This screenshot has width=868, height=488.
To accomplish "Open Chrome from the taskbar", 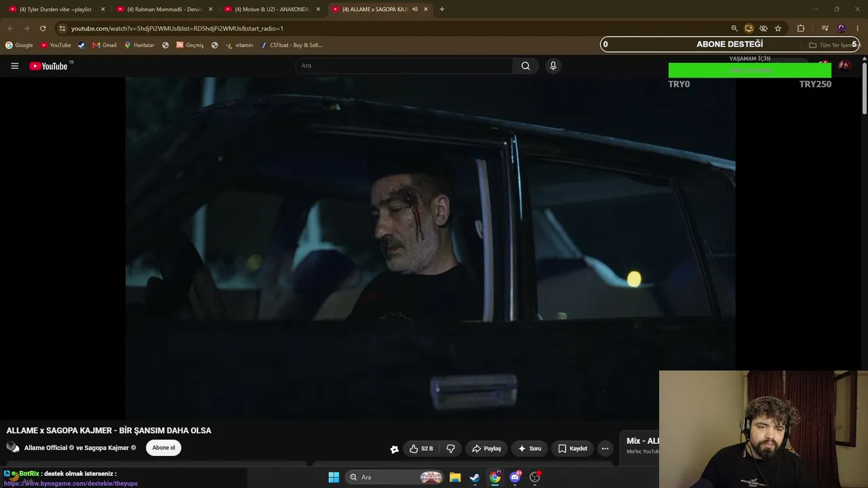I will pyautogui.click(x=495, y=477).
